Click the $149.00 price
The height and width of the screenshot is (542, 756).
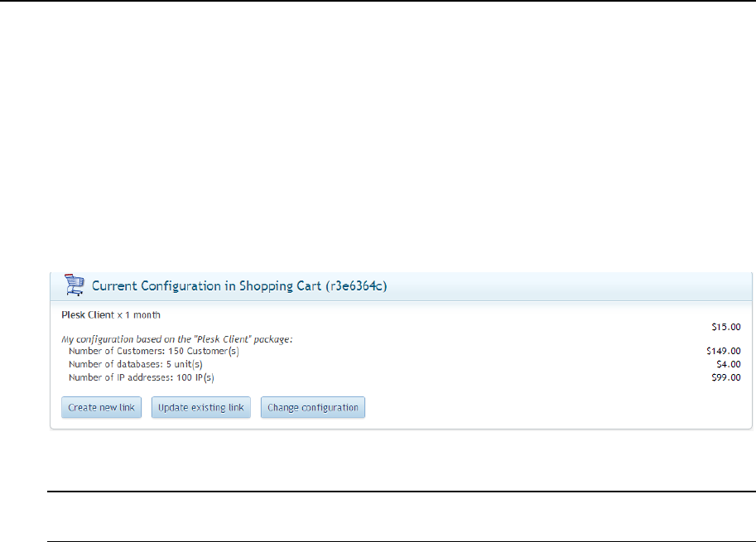pos(723,351)
